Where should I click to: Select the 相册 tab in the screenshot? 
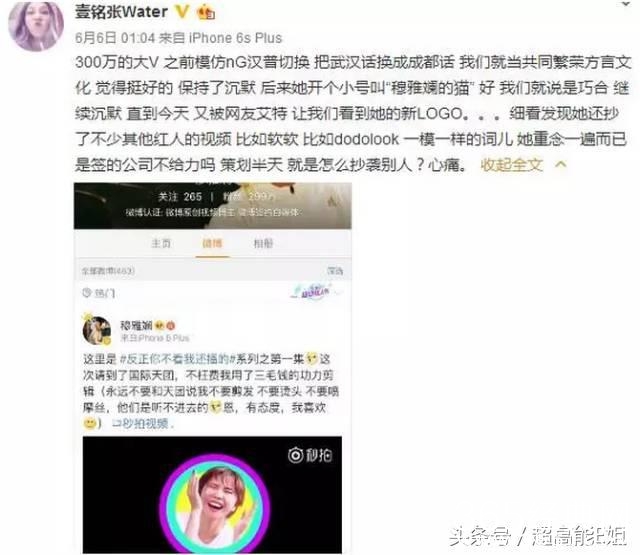pos(263,244)
